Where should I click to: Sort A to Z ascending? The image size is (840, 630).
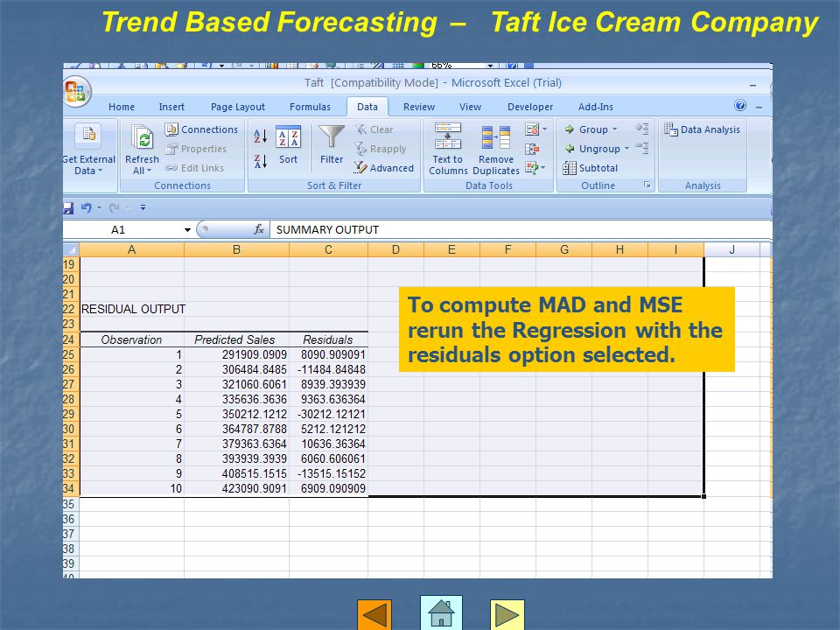click(261, 136)
